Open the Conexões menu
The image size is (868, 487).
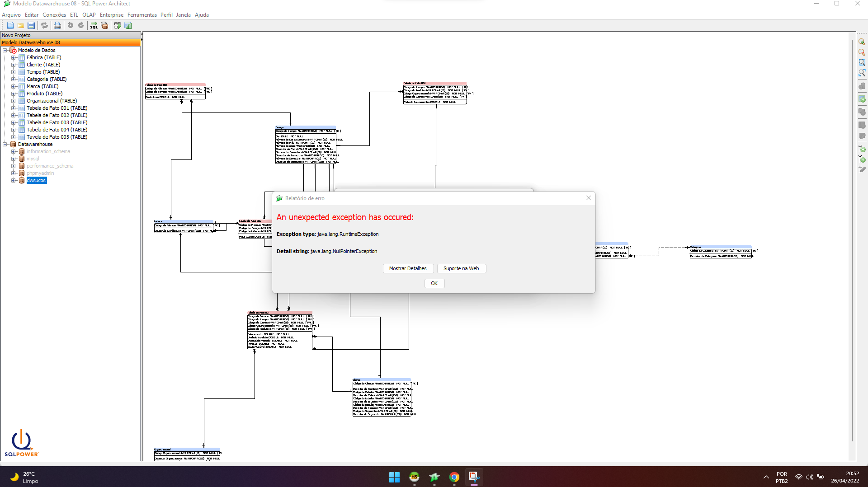pos(54,15)
